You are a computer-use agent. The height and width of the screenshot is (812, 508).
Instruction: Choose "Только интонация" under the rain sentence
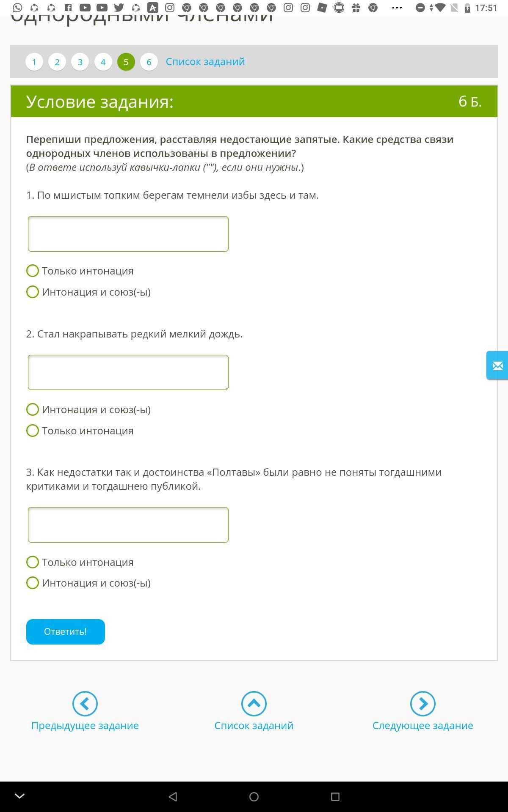(x=33, y=431)
